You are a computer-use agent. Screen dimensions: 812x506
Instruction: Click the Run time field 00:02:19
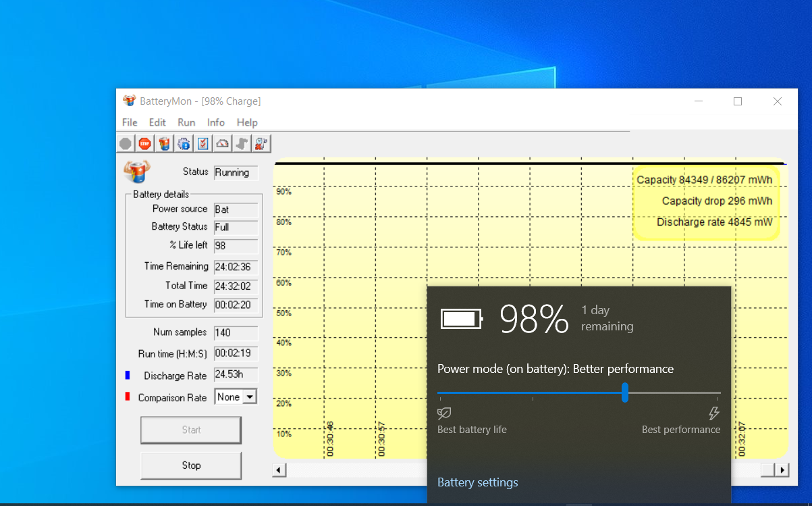236,353
